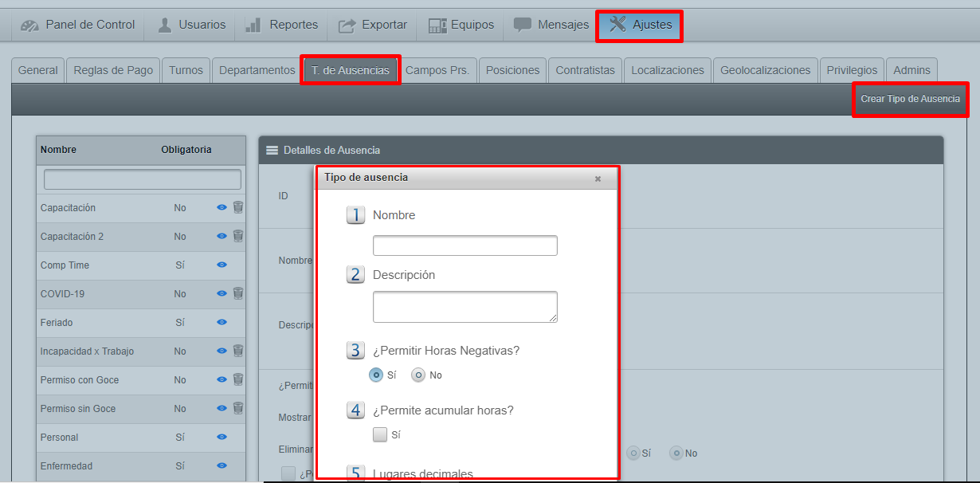Select No for Permitir Horas Negativas
Viewport: 980px width, 483px height.
[x=418, y=375]
